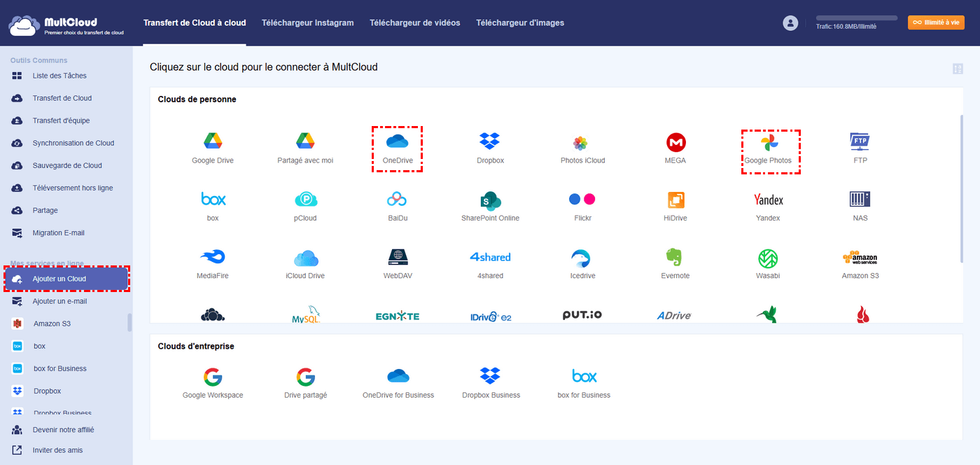Image resolution: width=980 pixels, height=465 pixels.
Task: Choose the Partagé avec moi cloud
Action: click(x=305, y=141)
